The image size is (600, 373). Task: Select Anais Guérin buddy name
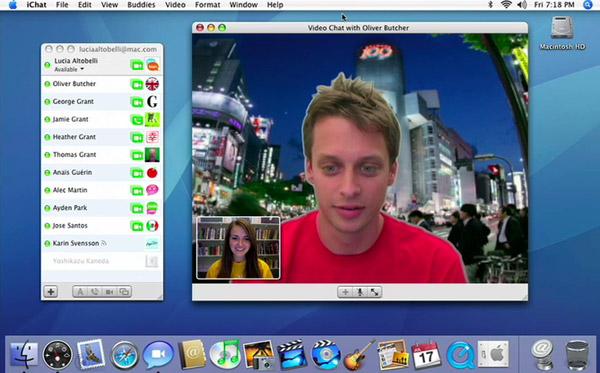[72, 173]
